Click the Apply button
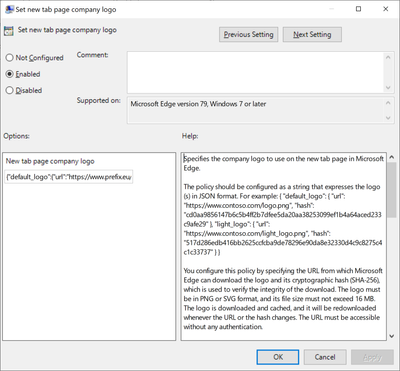The image size is (400, 371). click(372, 357)
